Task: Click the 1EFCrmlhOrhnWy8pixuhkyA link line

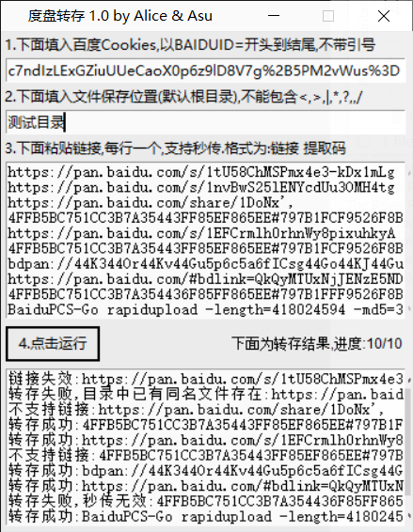Action: coord(201,233)
